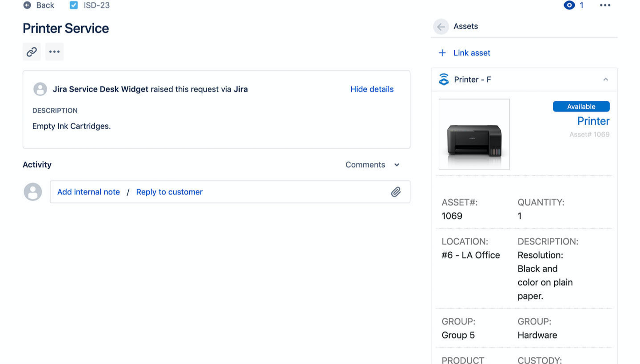
Task: Open the Printer asset name link
Action: pos(593,121)
